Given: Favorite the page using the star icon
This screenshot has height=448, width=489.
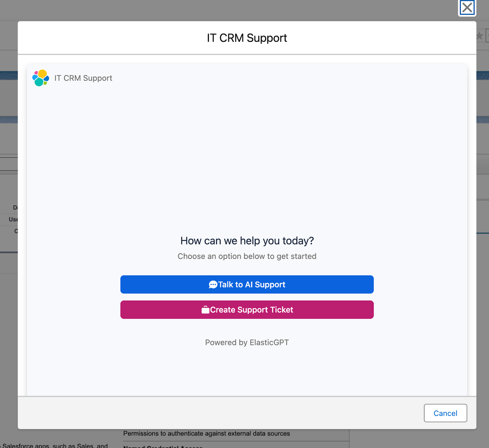Looking at the screenshot, I should 480,36.
